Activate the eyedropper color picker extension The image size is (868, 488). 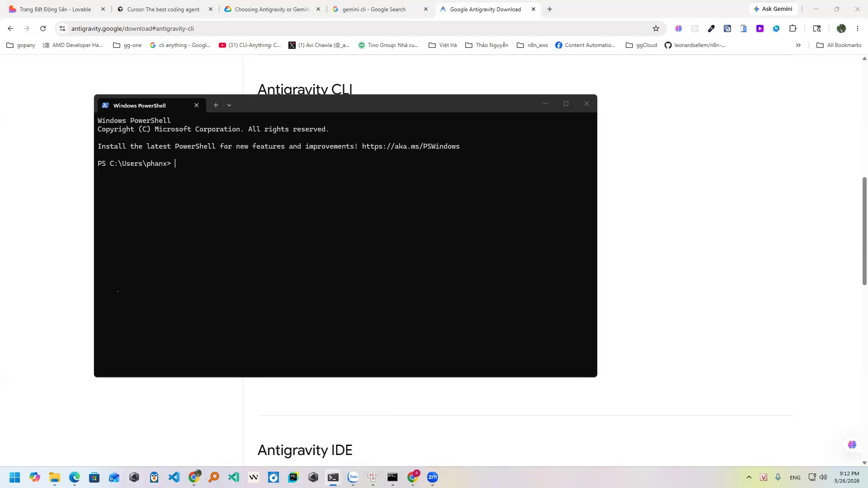coord(711,28)
